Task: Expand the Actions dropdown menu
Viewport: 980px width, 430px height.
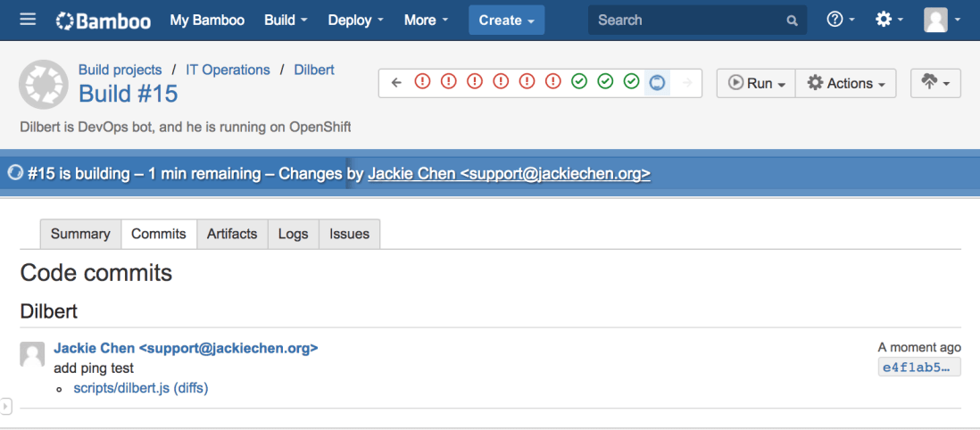Action: 845,83
